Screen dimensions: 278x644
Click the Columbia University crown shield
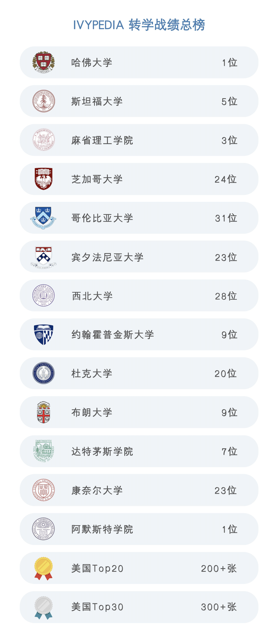pyautogui.click(x=43, y=218)
